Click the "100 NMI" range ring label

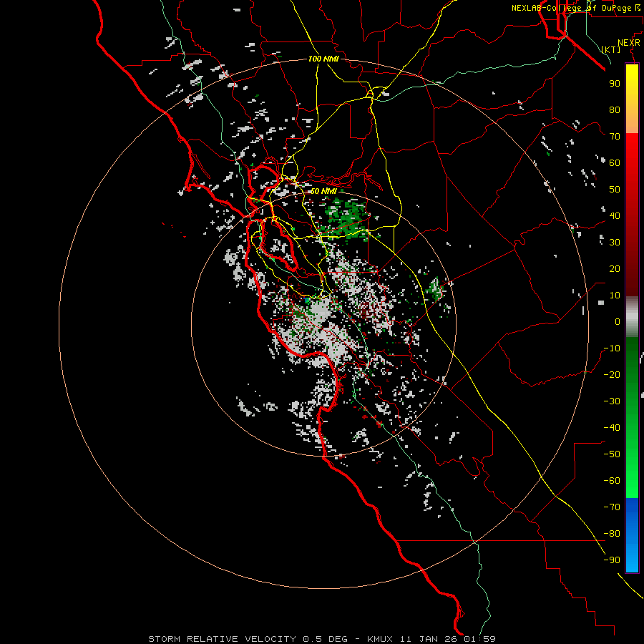tap(323, 59)
